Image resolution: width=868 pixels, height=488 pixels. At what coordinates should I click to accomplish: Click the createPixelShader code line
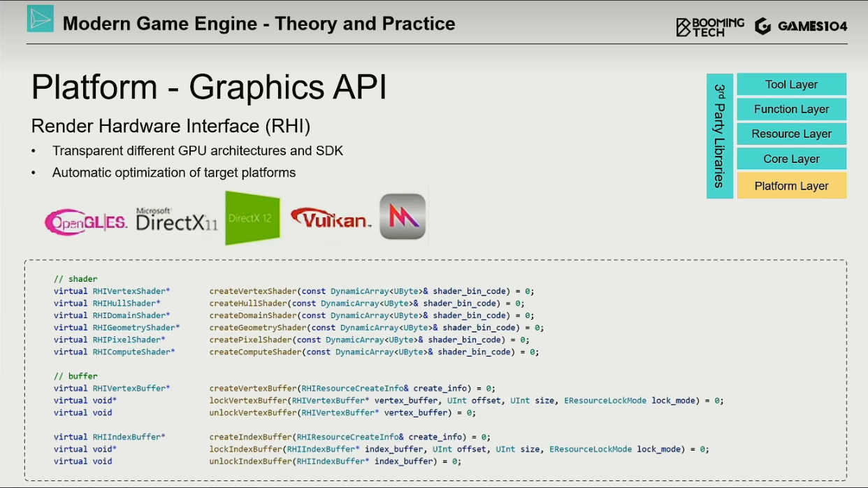(291, 340)
